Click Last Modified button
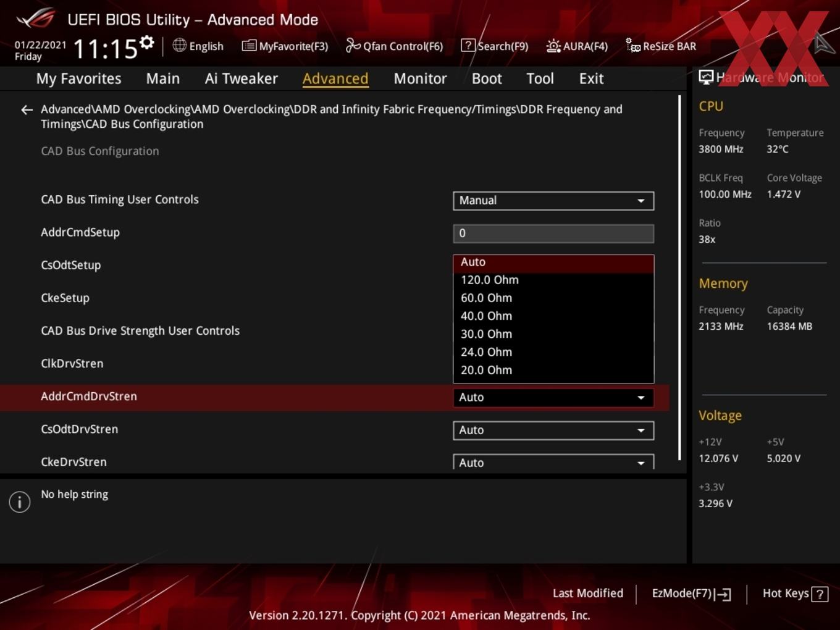The image size is (840, 630). pyautogui.click(x=588, y=594)
